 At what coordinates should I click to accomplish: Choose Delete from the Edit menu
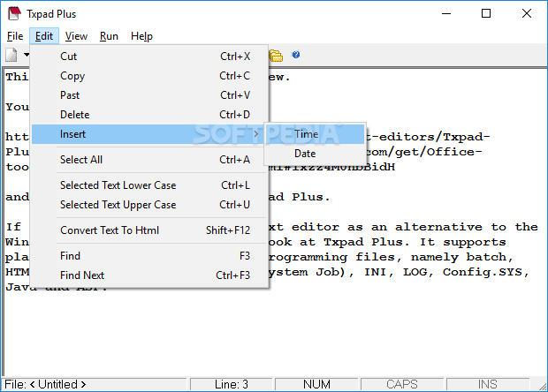coord(149,115)
